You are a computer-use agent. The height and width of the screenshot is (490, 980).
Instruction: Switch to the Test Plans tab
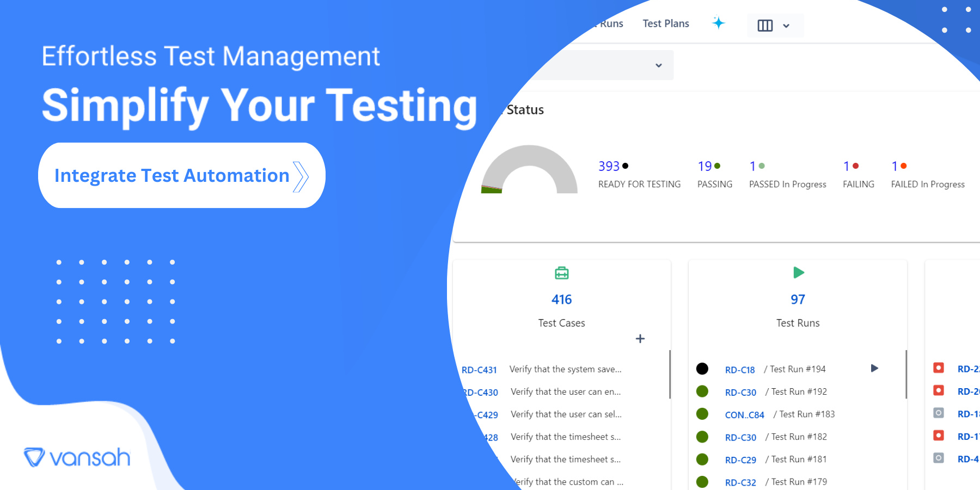pyautogui.click(x=665, y=23)
